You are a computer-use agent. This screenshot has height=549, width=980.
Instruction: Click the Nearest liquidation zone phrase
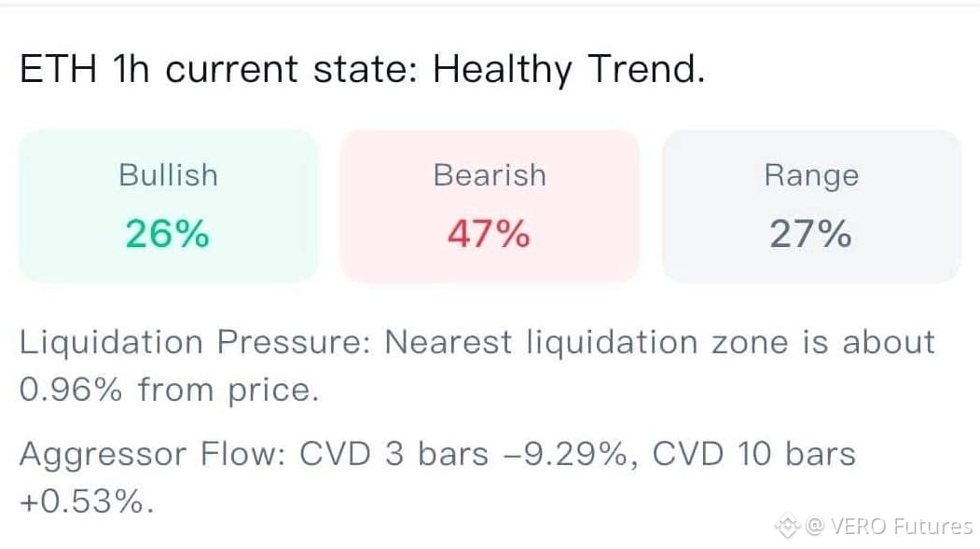[587, 343]
